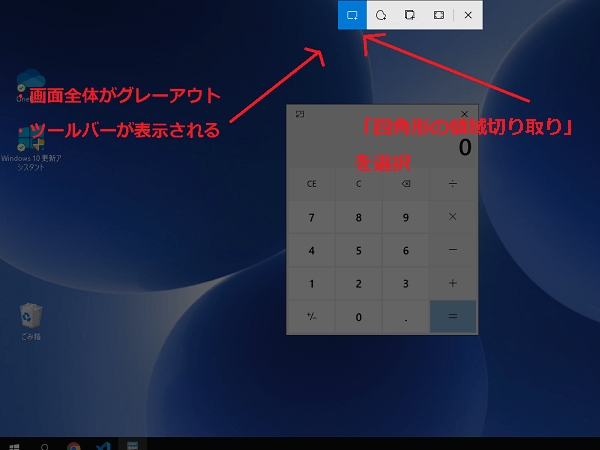Click the decimal point key
The image size is (600, 450).
(406, 316)
